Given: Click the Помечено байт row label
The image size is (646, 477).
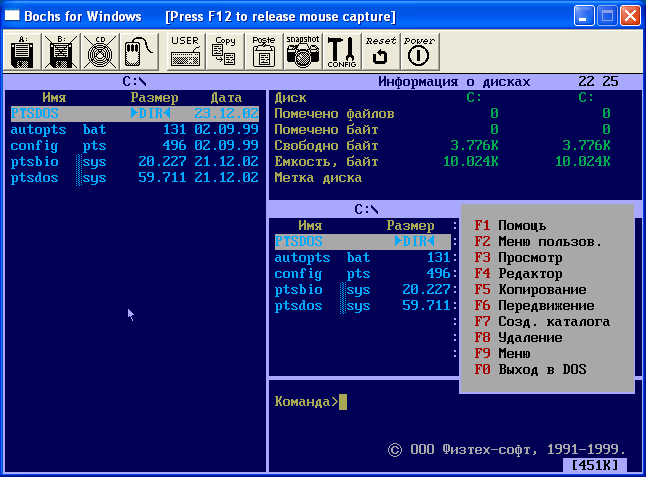Looking at the screenshot, I should [326, 129].
